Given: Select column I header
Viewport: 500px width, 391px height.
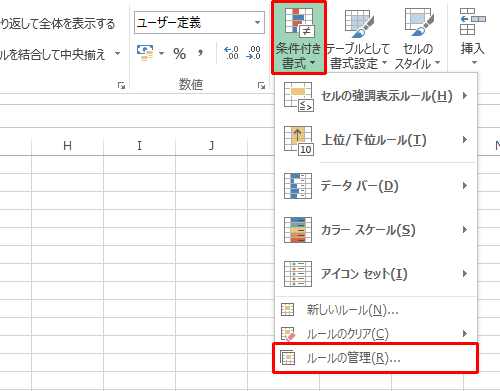Looking at the screenshot, I should (139, 146).
